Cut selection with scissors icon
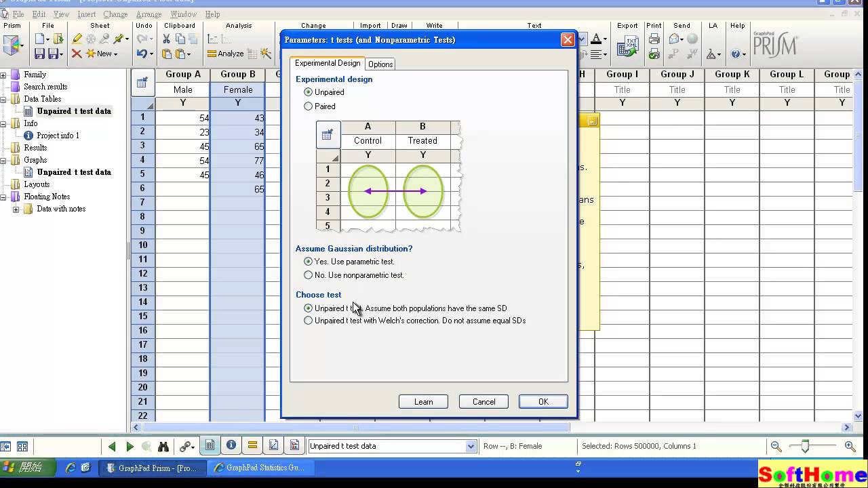This screenshot has height=488, width=868. 166,39
